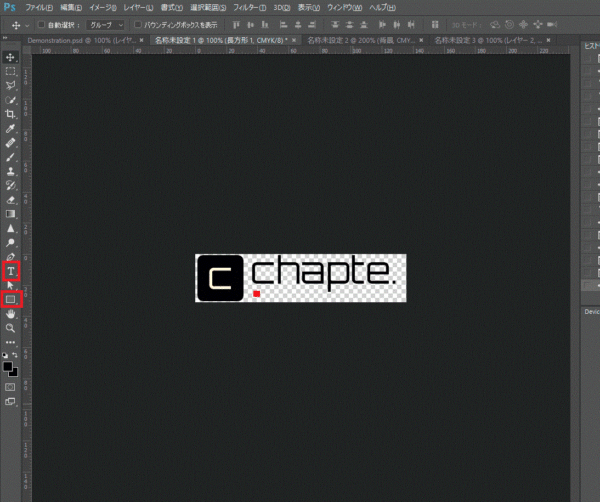Align top edges in options bar
The width and height of the screenshot is (600, 502).
coord(236,25)
